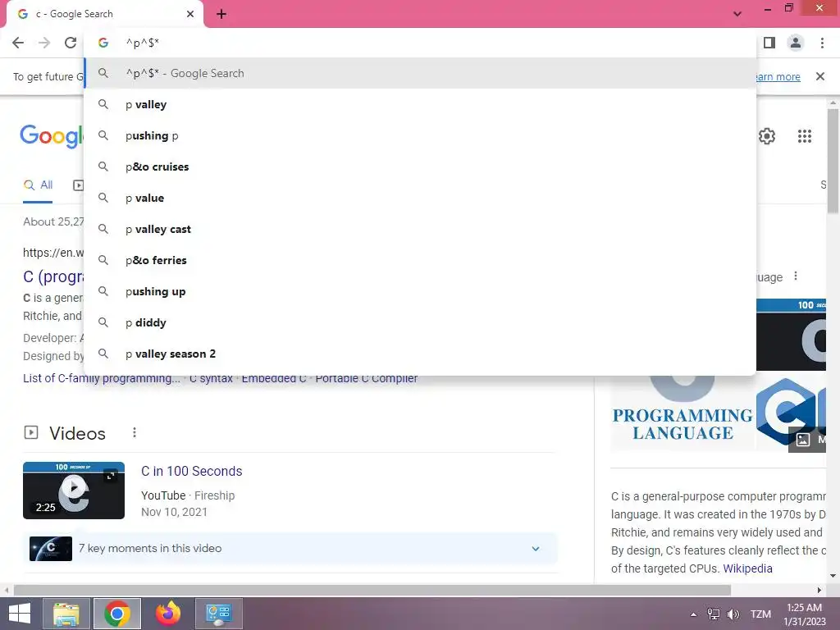Open the 'Portable C Compiler' sublink

click(367, 378)
